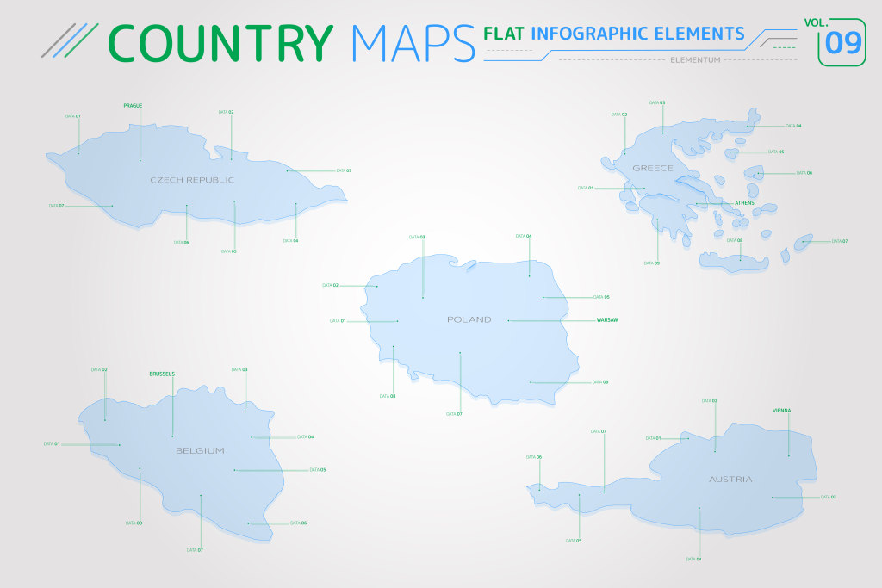This screenshot has width=882, height=588.
Task: Click the WARSAW capital label
Action: (607, 319)
